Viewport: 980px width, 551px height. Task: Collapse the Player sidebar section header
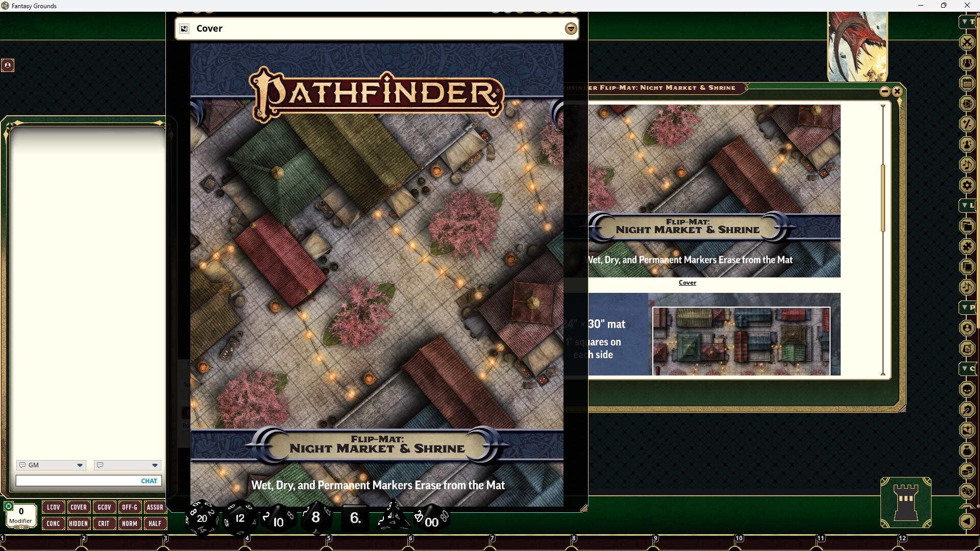[967, 308]
